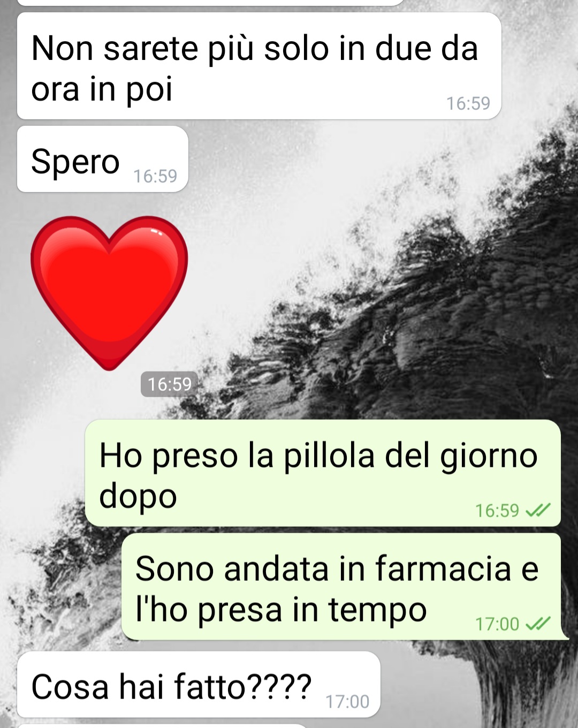Tap partially visible bubble below 'Cosa hai fatto????'

click(163, 726)
